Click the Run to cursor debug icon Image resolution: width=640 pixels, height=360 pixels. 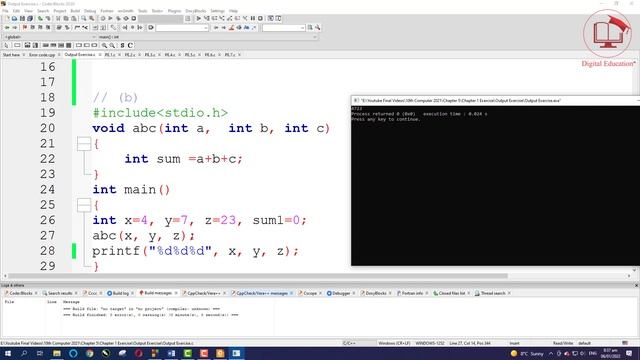tap(207, 18)
